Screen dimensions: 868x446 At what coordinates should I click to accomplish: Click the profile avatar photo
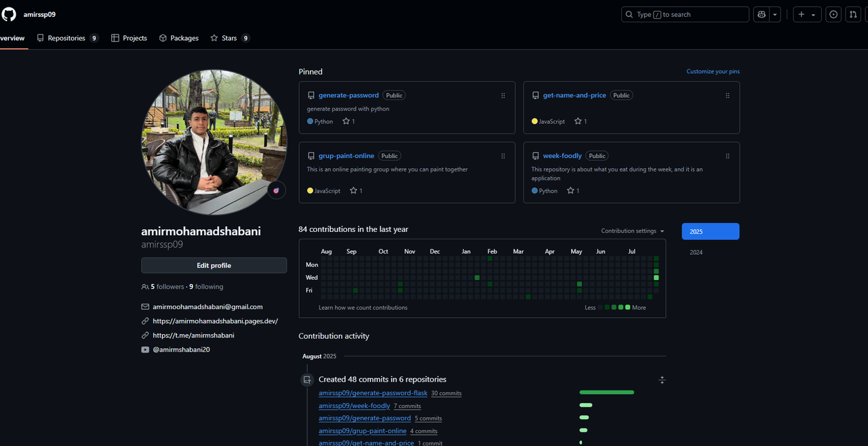click(214, 142)
